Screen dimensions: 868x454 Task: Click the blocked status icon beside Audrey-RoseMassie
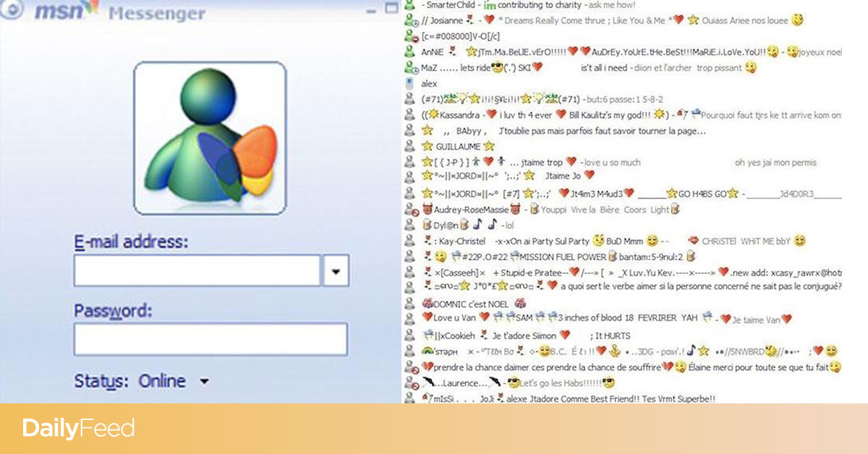[410, 210]
